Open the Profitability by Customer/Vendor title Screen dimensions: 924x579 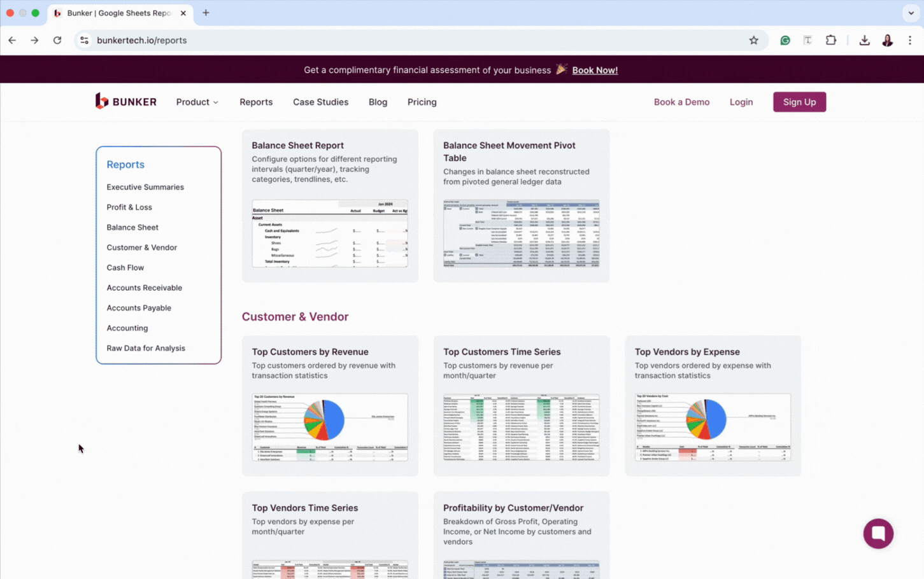point(513,508)
